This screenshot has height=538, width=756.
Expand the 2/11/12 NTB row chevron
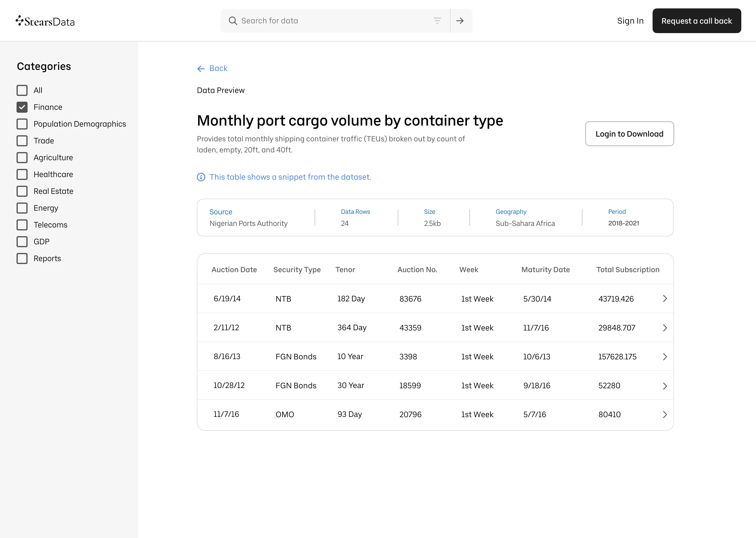[x=665, y=328]
